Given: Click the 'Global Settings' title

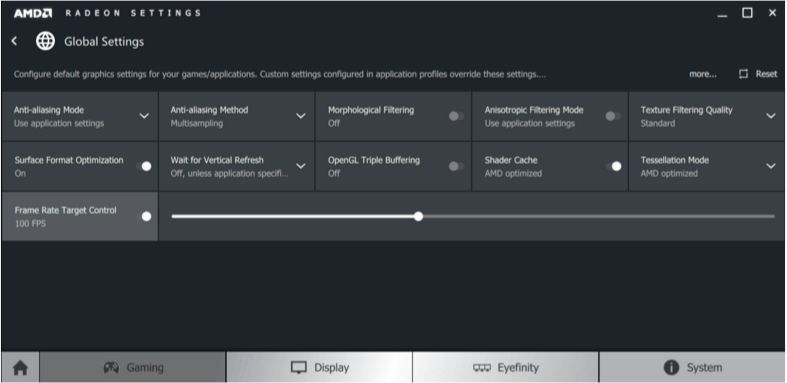Looking at the screenshot, I should pos(104,42).
